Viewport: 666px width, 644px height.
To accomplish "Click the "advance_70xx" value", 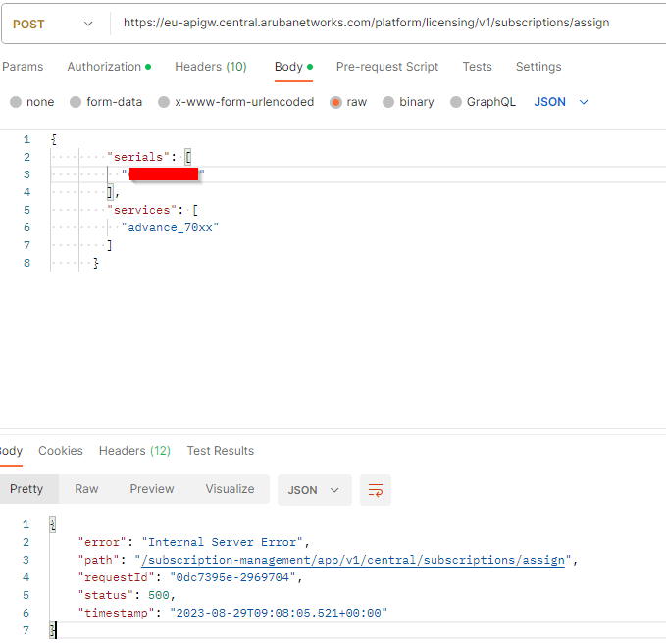I will tap(170, 227).
